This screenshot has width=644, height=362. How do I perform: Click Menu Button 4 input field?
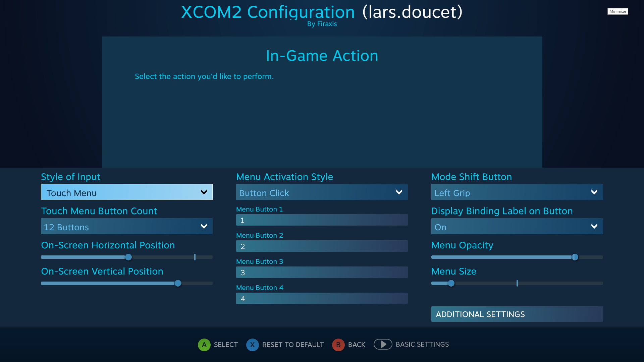322,298
